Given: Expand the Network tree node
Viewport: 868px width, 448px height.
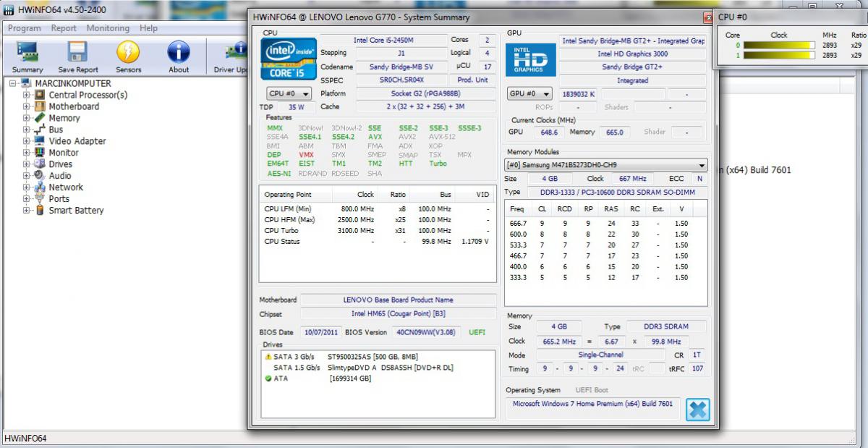Looking at the screenshot, I should pos(27,187).
